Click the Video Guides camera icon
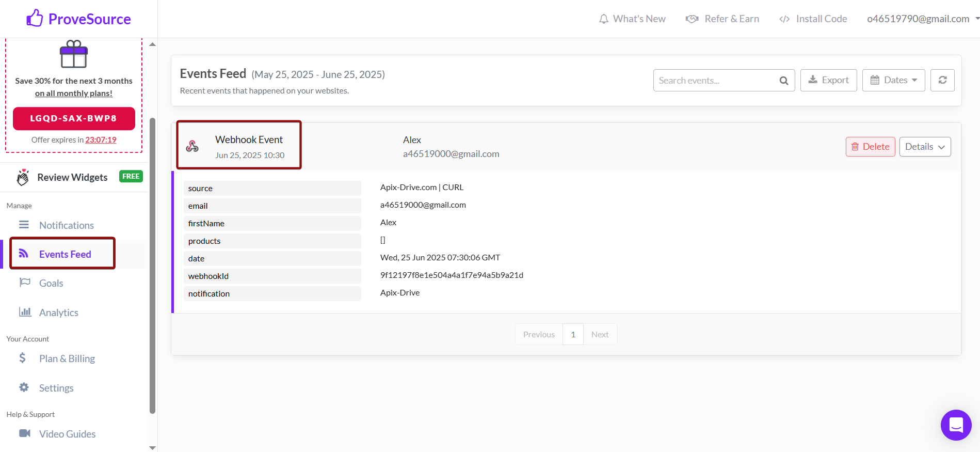This screenshot has width=980, height=452. [x=25, y=433]
